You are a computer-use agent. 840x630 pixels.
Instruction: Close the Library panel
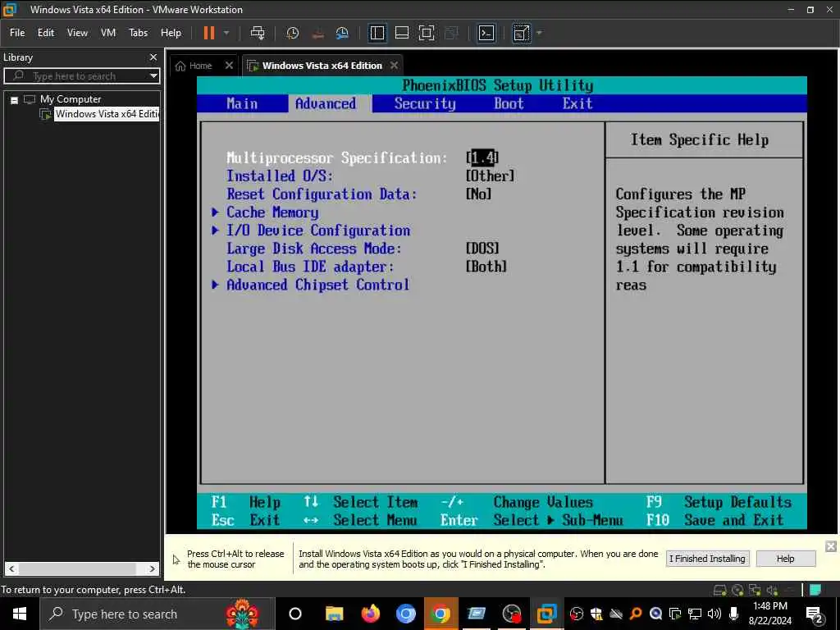point(153,57)
